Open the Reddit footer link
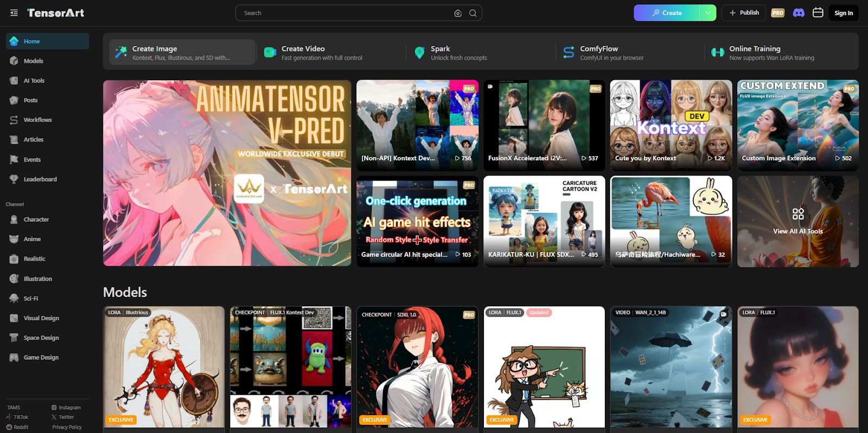 (17, 427)
